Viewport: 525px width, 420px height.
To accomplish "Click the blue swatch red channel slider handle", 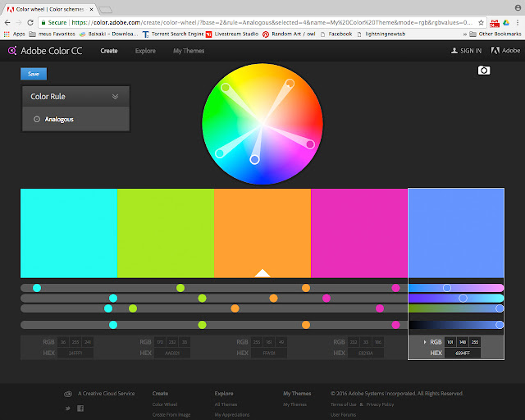I will point(446,288).
